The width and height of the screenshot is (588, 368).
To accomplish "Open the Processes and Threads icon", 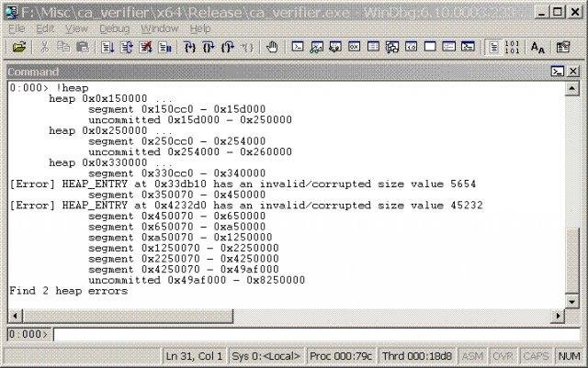I will (x=449, y=47).
